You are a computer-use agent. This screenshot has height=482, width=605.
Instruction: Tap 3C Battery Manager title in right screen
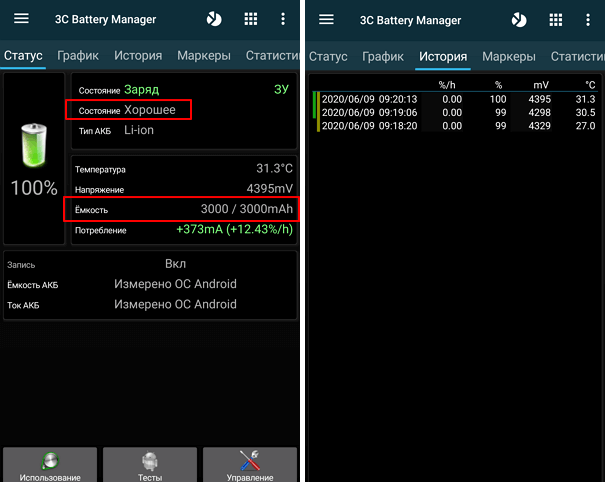410,20
